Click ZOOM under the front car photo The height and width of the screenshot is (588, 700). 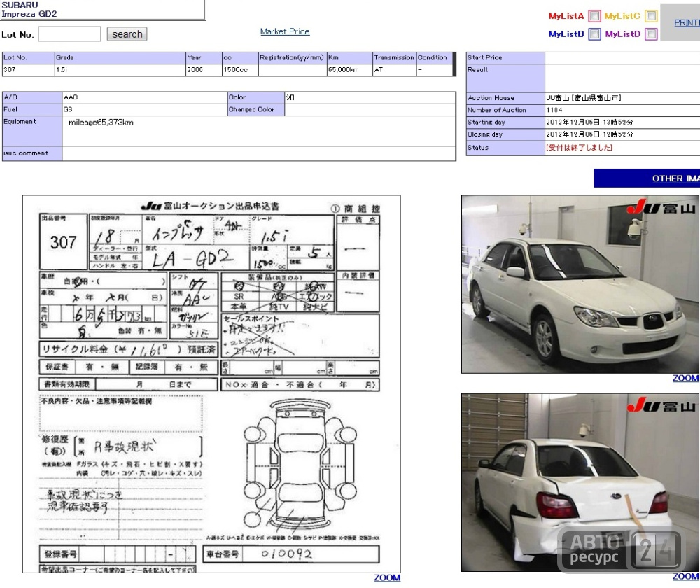pos(686,378)
